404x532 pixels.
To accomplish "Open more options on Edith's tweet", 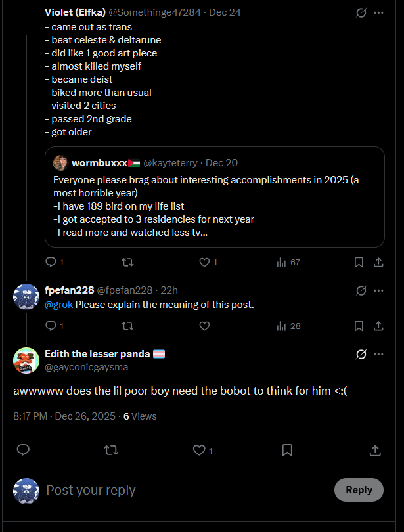I will 378,354.
